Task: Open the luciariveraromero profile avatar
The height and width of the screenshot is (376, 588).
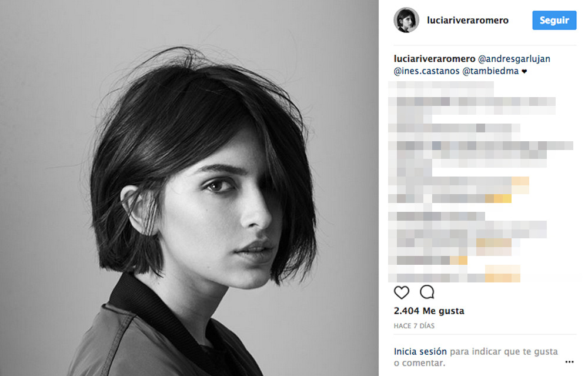Action: coord(406,20)
